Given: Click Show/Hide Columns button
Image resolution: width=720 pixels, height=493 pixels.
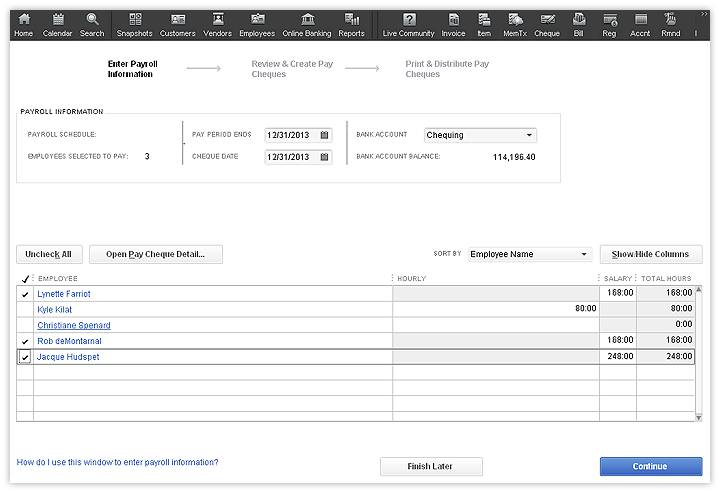Looking at the screenshot, I should click(x=651, y=254).
